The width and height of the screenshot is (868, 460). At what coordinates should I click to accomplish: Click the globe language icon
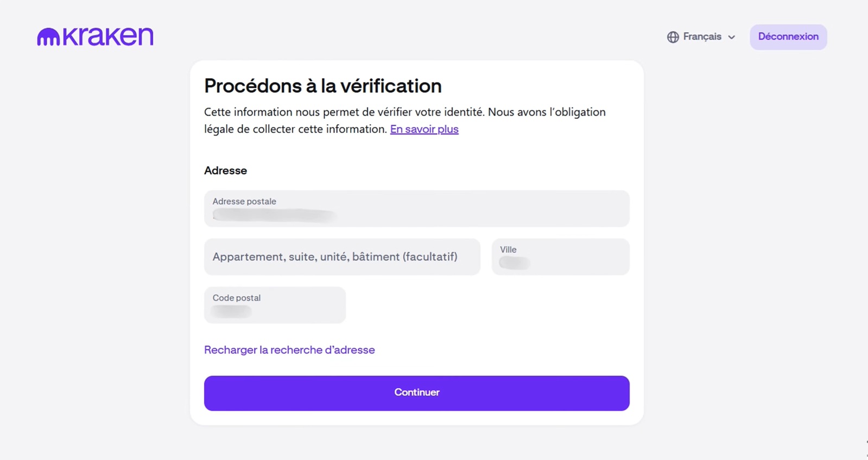pyautogui.click(x=673, y=37)
